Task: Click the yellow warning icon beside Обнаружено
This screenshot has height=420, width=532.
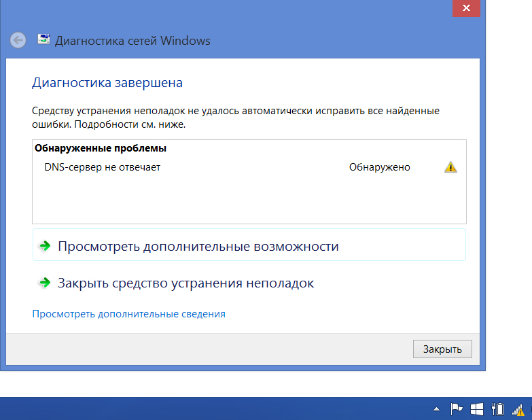Action: pyautogui.click(x=450, y=167)
